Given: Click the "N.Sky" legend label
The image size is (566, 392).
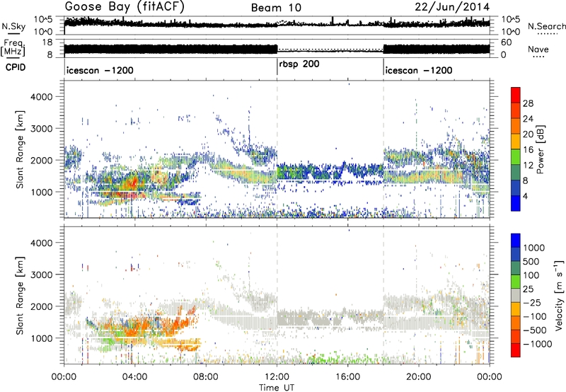Looking at the screenshot, I should click(13, 26).
